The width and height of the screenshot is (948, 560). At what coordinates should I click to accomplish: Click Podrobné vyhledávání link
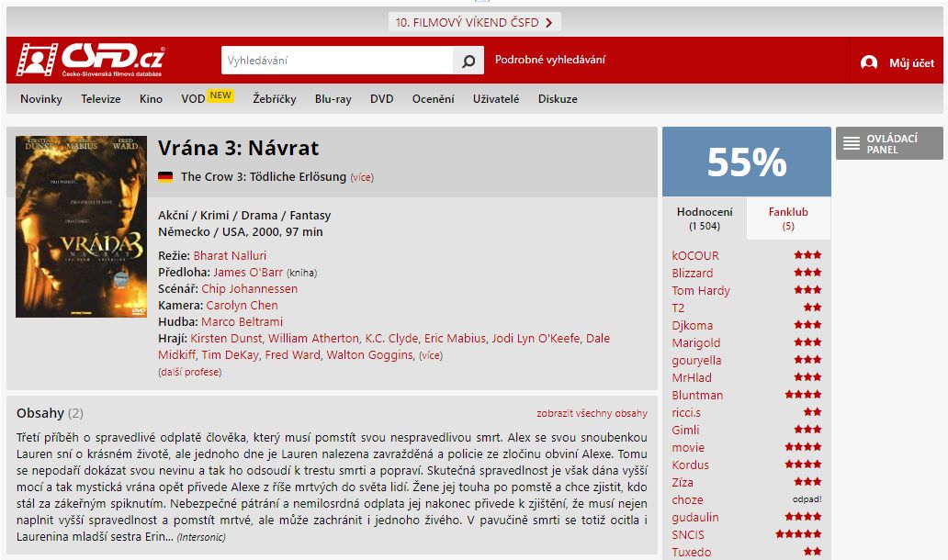550,60
